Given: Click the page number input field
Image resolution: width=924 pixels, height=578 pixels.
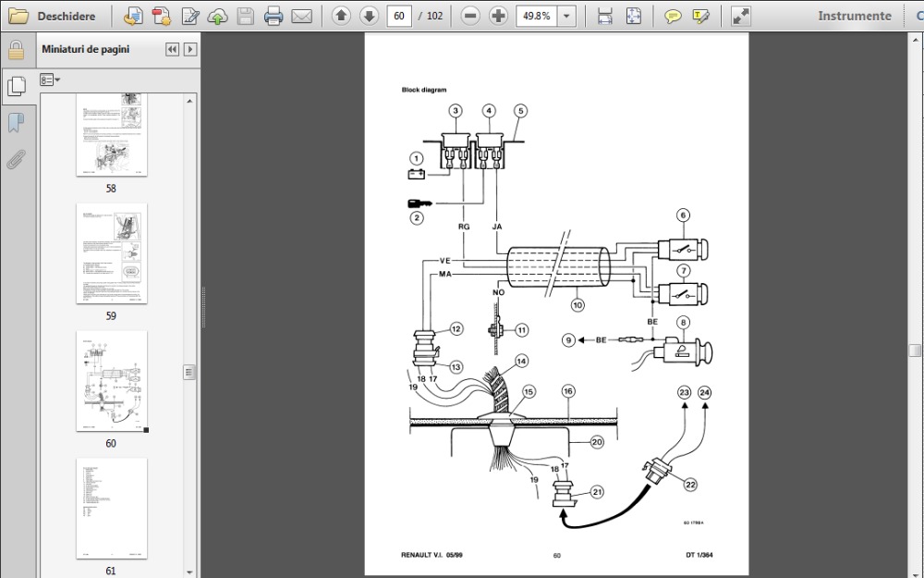Looking at the screenshot, I should [x=400, y=16].
